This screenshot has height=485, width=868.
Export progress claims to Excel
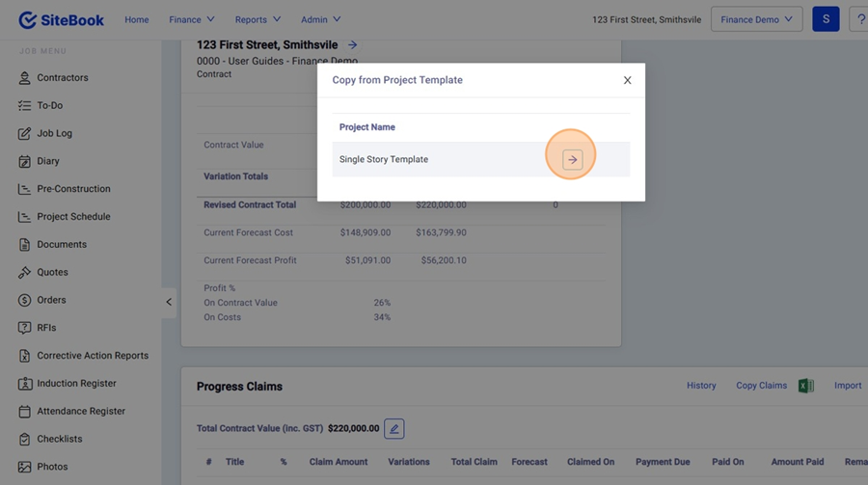tap(805, 386)
